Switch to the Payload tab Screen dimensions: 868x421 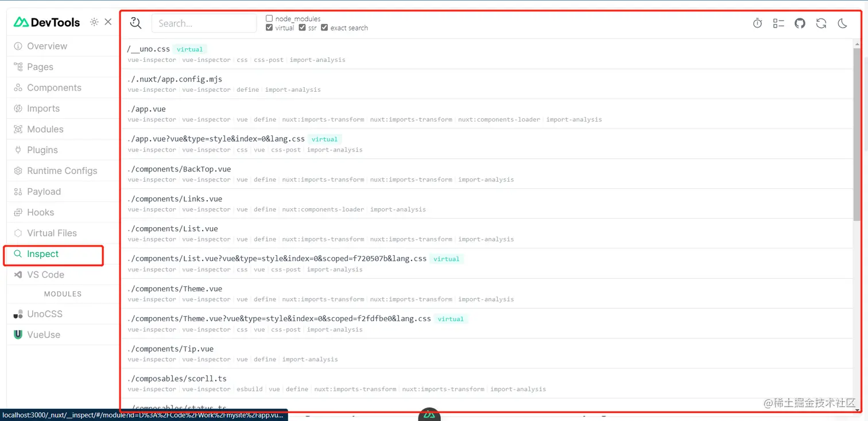click(x=63, y=192)
